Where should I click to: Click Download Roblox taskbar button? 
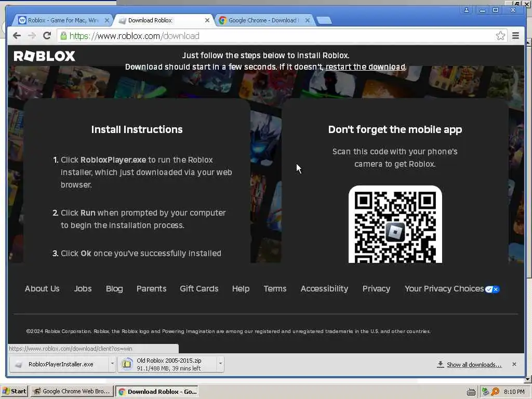point(157,392)
